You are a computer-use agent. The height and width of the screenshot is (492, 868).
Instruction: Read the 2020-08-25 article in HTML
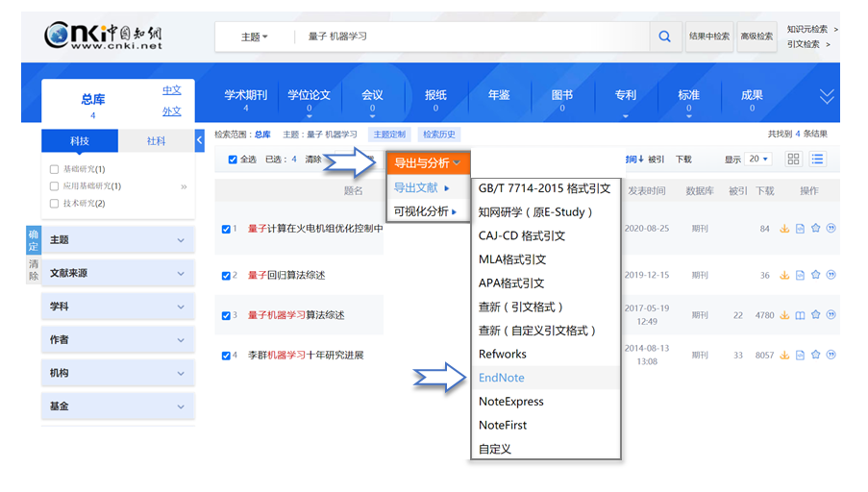coord(800,228)
